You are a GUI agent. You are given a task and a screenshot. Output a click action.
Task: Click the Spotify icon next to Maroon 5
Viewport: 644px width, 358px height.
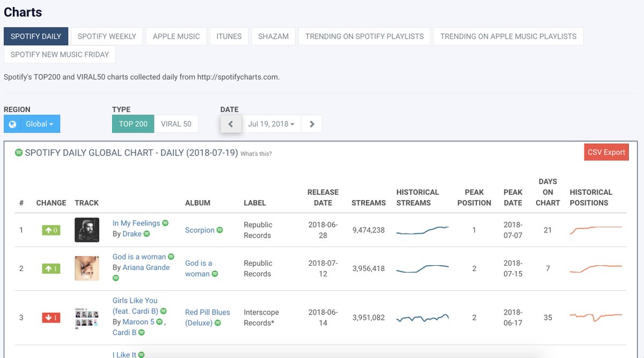click(x=159, y=322)
